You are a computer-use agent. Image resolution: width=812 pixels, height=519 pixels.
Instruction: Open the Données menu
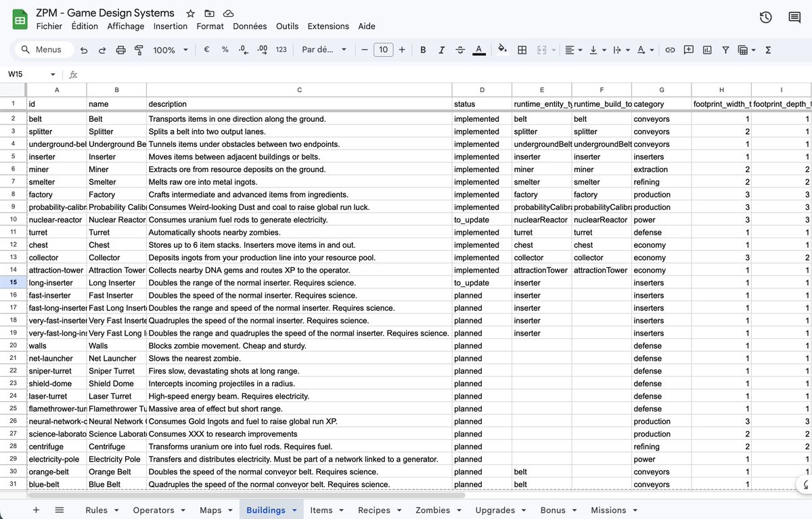(x=250, y=26)
